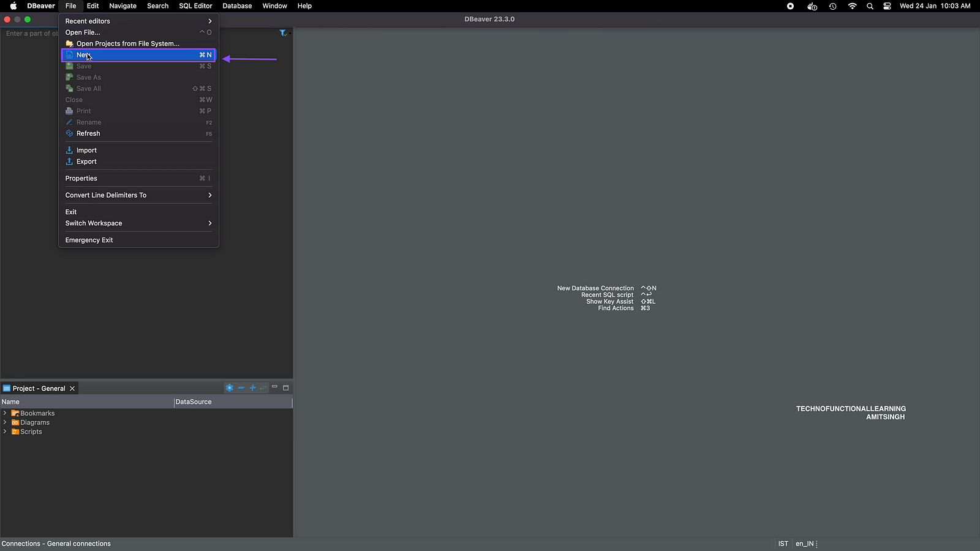Image resolution: width=980 pixels, height=551 pixels.
Task: Click the Export icon in the File menu
Action: click(x=69, y=162)
